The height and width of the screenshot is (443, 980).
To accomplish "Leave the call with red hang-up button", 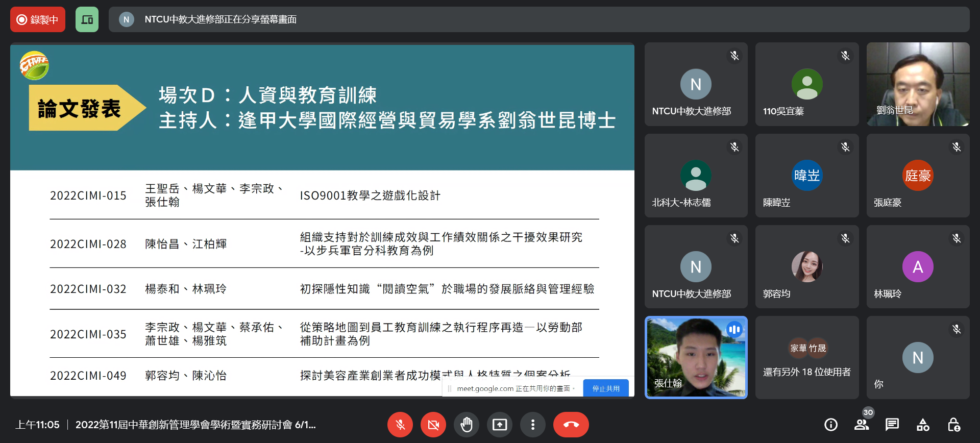I will 571,425.
